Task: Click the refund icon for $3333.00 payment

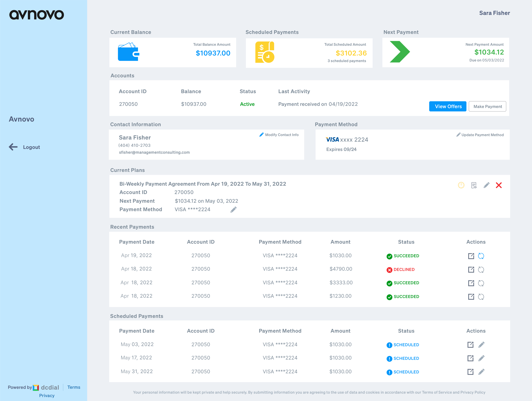Action: [x=481, y=283]
